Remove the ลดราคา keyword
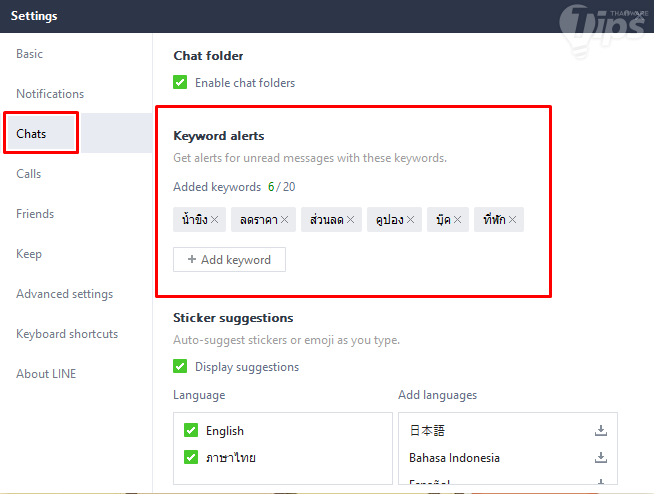Image resolution: width=654 pixels, height=494 pixels. tap(284, 219)
